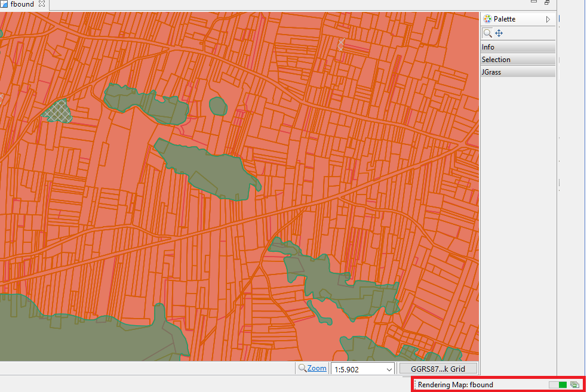
Task: Open the progress view icon in status bar
Action: tap(574, 384)
